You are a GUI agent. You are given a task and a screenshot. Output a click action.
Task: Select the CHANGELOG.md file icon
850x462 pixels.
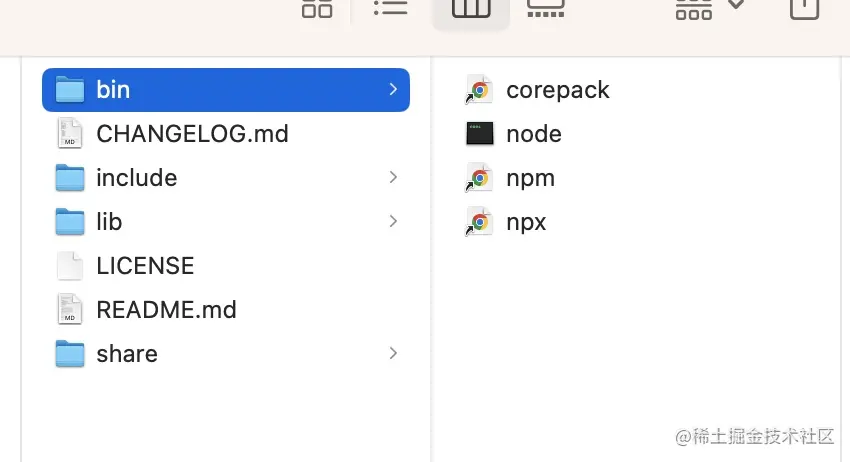pos(70,133)
